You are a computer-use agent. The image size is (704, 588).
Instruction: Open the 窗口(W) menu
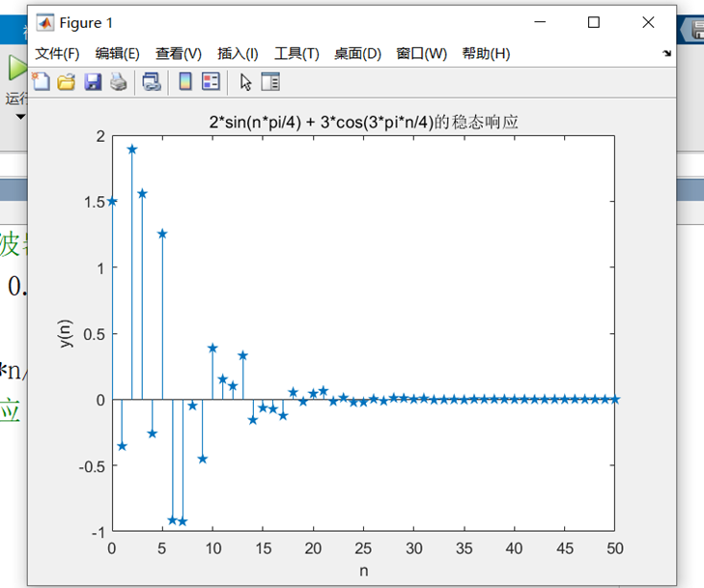[421, 54]
